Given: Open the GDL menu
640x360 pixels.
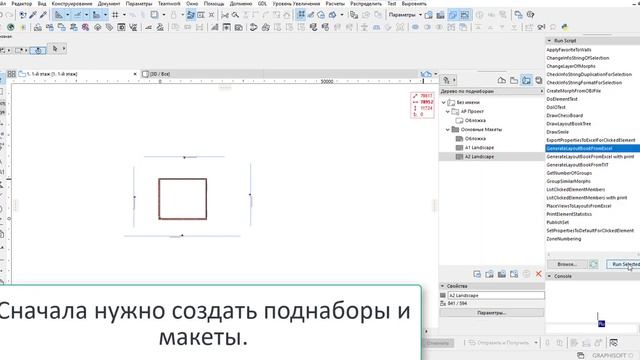Looking at the screenshot, I should [x=262, y=4].
